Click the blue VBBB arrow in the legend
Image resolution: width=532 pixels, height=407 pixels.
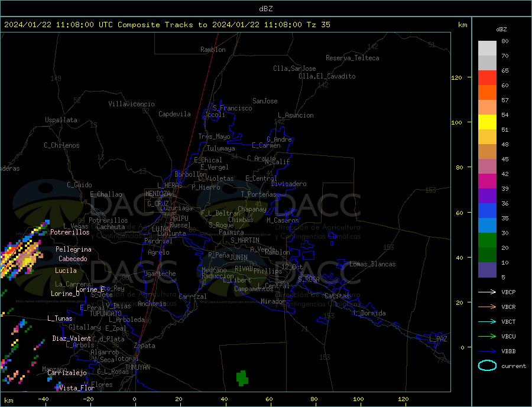coord(487,351)
